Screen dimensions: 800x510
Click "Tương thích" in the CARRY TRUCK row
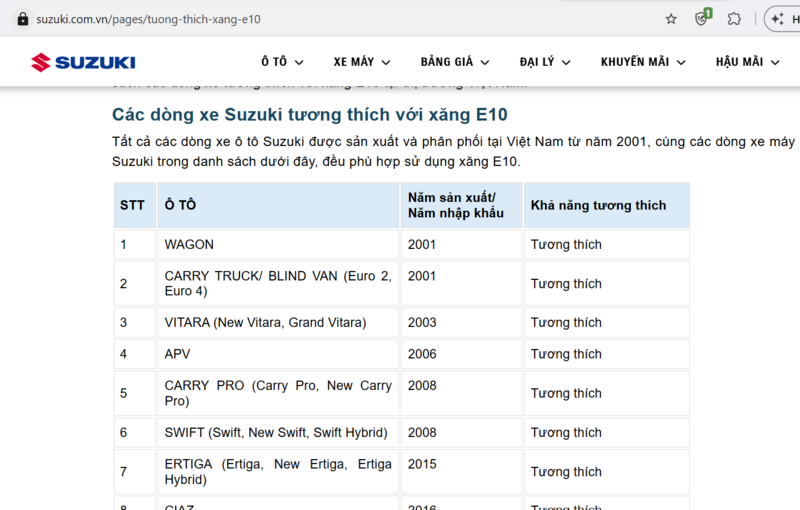click(566, 284)
